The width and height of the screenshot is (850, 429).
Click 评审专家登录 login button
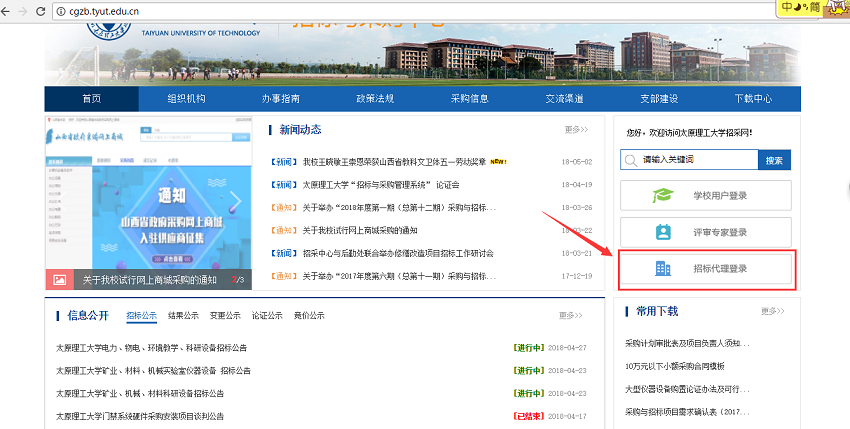[705, 232]
